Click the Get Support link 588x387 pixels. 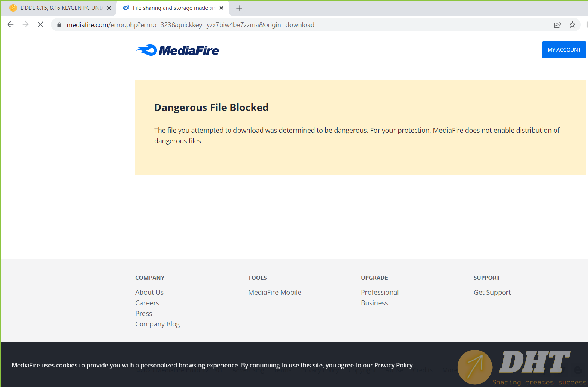pyautogui.click(x=492, y=292)
